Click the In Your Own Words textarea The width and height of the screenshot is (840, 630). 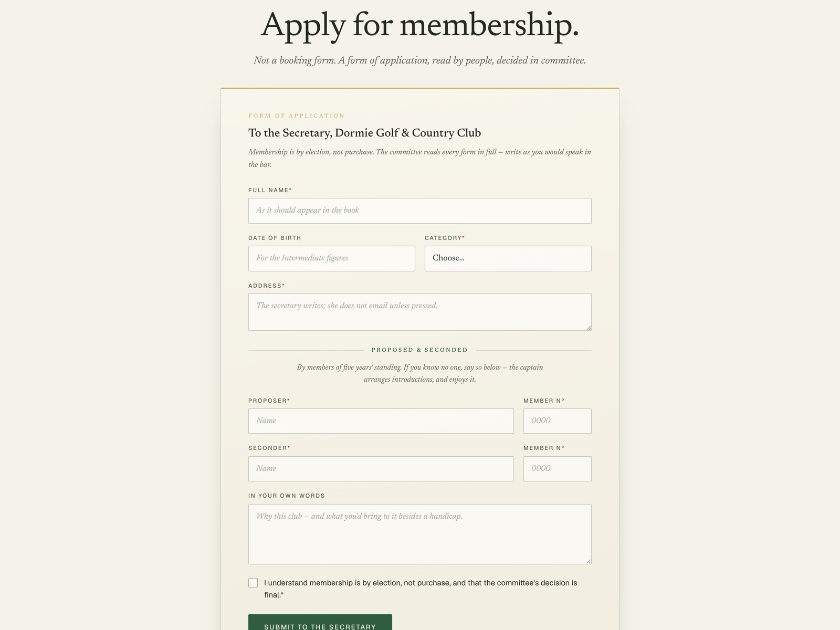(419, 534)
